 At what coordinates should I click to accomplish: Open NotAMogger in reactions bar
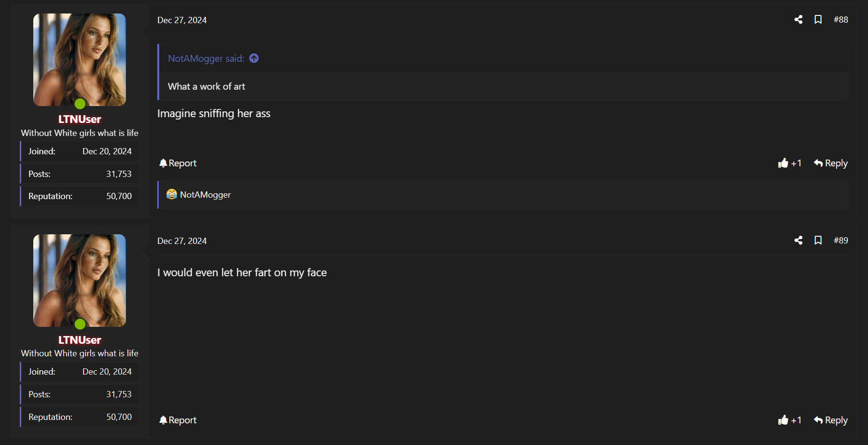205,195
